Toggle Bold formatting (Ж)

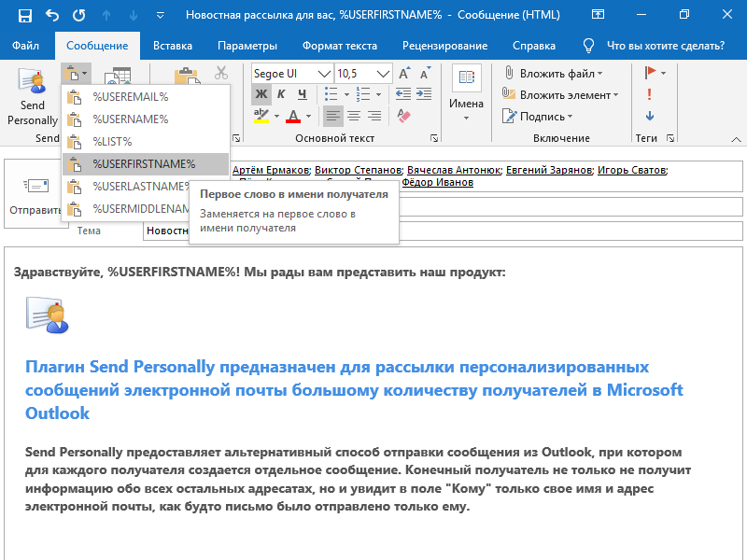pos(261,94)
